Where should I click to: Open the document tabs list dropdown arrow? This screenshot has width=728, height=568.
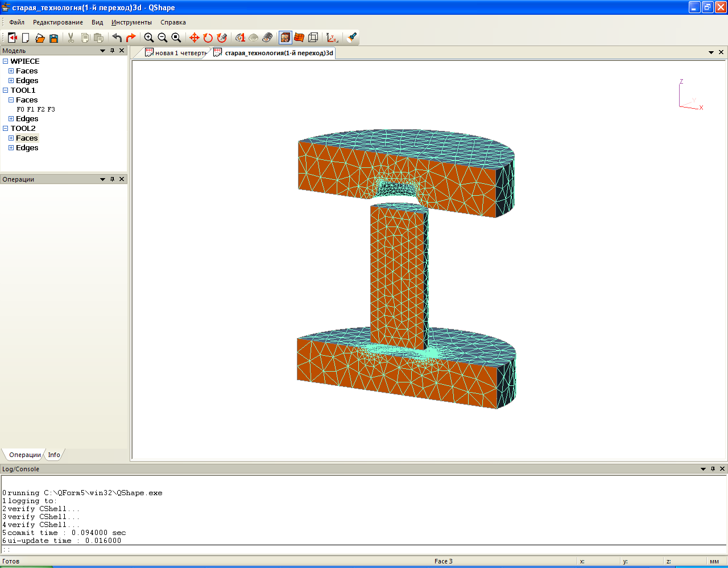(x=712, y=52)
